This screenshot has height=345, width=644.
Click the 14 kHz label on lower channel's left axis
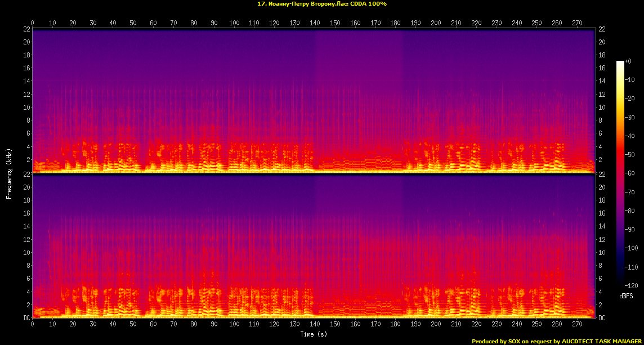click(26, 227)
